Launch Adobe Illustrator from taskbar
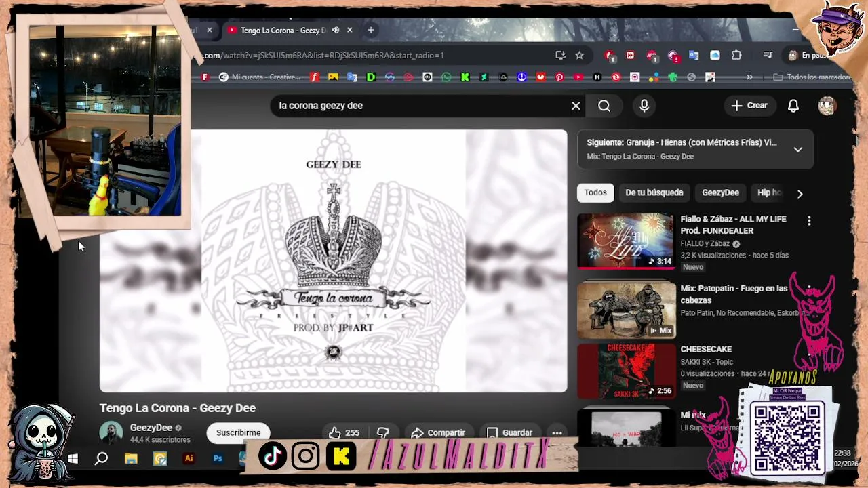The height and width of the screenshot is (488, 868). (x=189, y=459)
